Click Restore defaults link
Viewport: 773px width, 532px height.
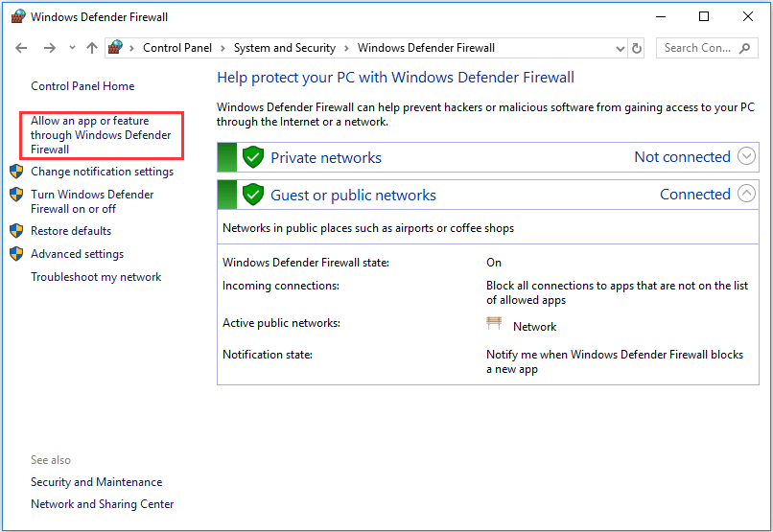pos(71,231)
